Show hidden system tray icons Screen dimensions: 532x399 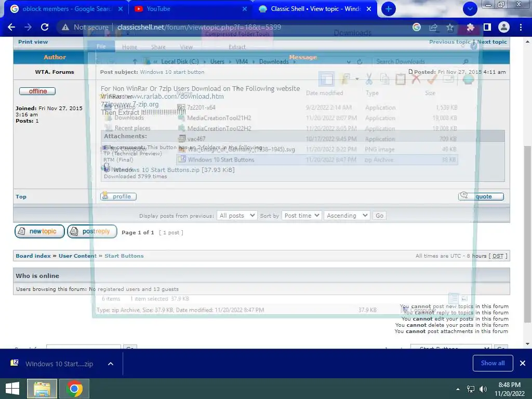(x=458, y=389)
